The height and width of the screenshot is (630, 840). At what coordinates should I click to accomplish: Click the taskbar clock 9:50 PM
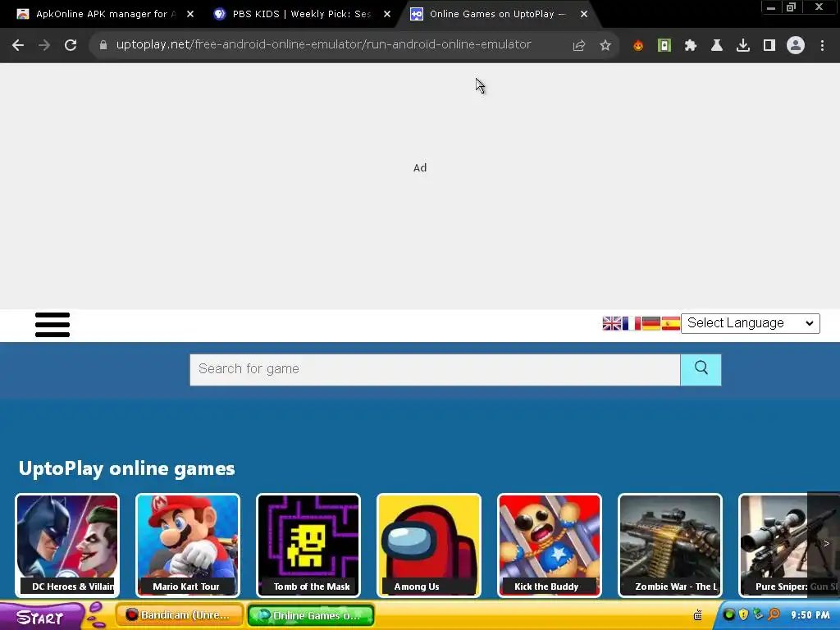(x=810, y=615)
